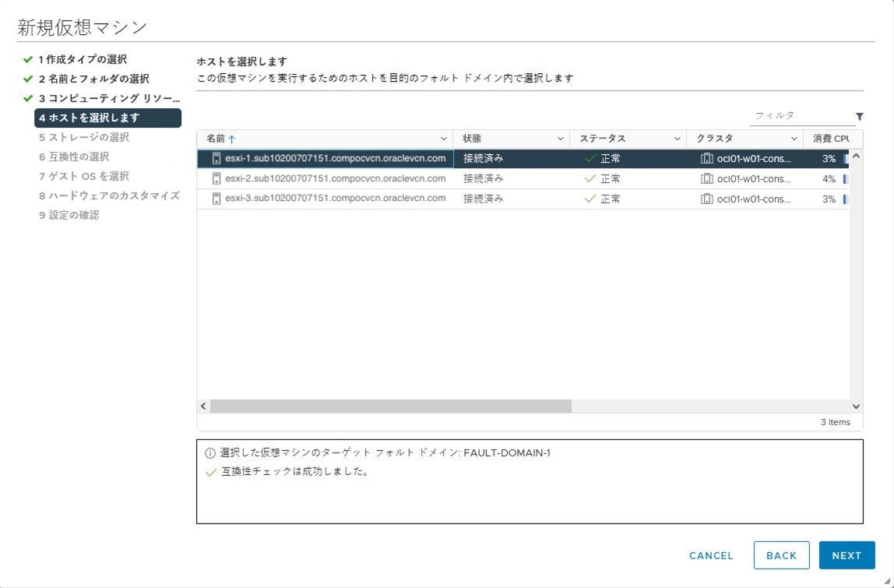The image size is (894, 588).
Task: Click host icon for esxi-1 row
Action: [x=216, y=159]
